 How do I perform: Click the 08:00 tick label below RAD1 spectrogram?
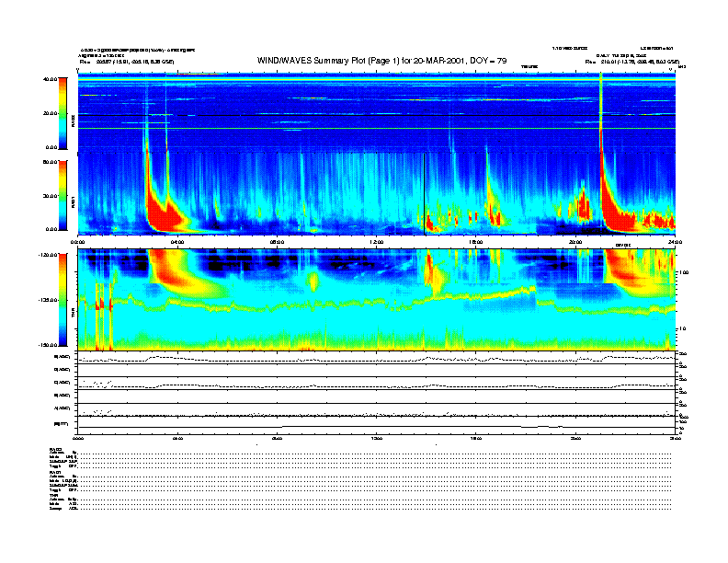(277, 242)
